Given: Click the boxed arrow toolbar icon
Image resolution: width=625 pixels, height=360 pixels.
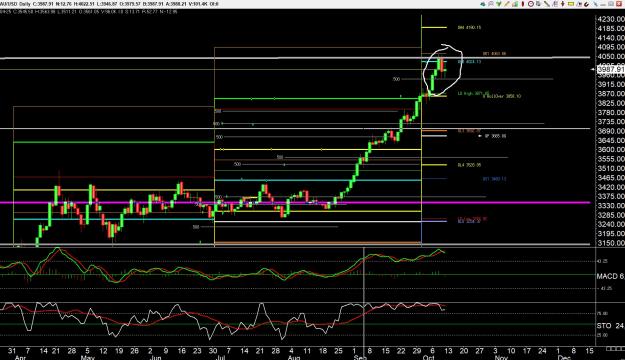Looking at the screenshot, I should (x=579, y=4).
